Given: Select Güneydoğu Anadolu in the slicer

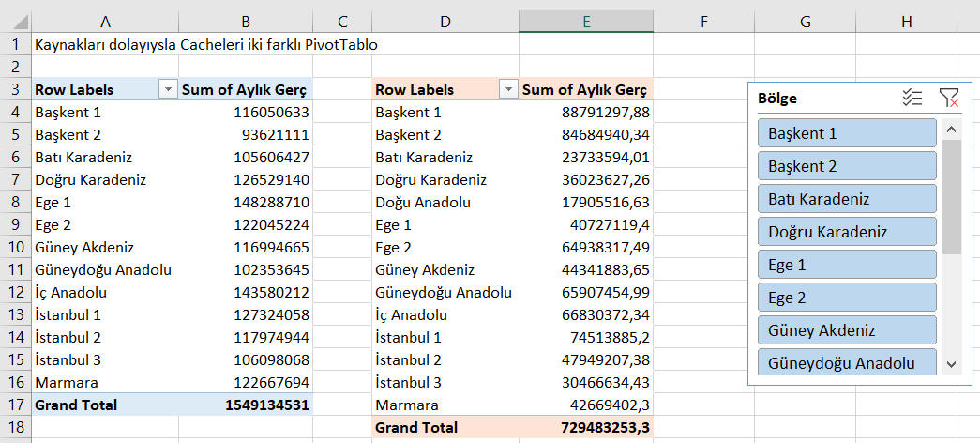Looking at the screenshot, I should tap(847, 362).
